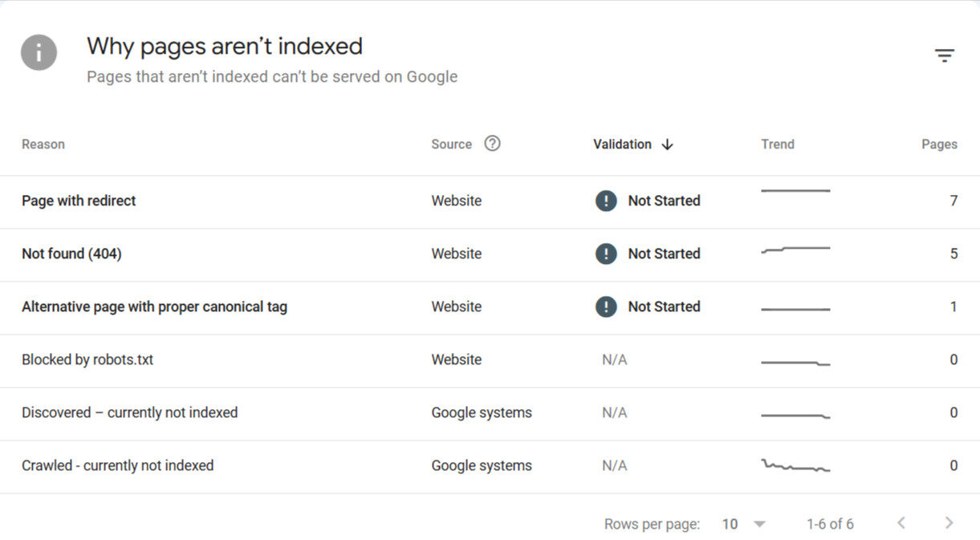Open the Not found (404) reason

click(x=71, y=254)
